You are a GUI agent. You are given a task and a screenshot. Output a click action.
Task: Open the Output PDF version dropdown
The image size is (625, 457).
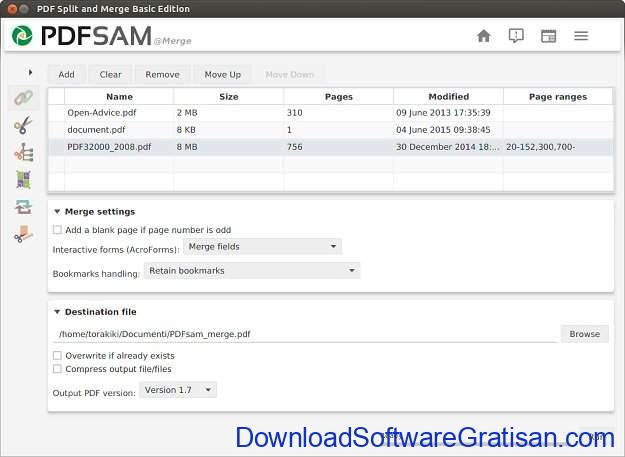(178, 390)
